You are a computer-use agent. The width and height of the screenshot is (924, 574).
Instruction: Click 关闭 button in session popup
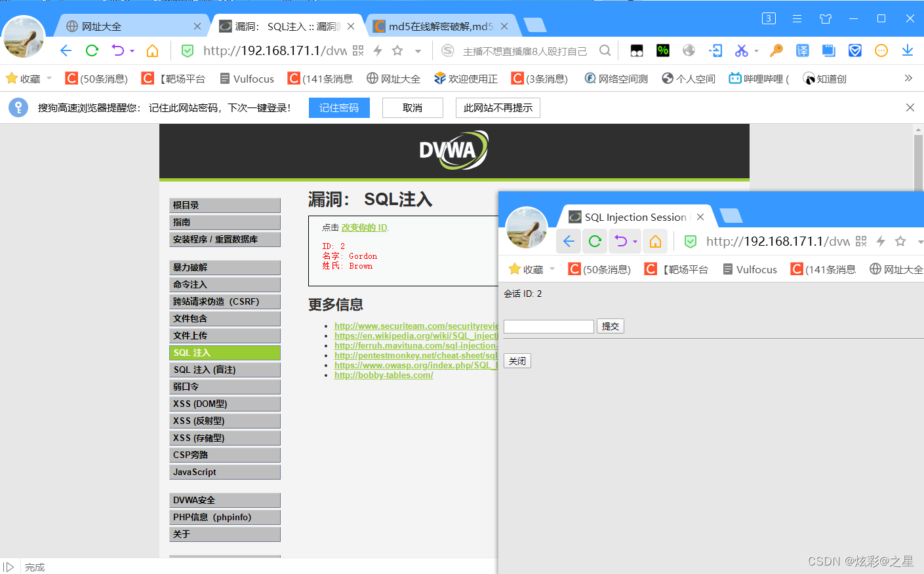tap(517, 361)
